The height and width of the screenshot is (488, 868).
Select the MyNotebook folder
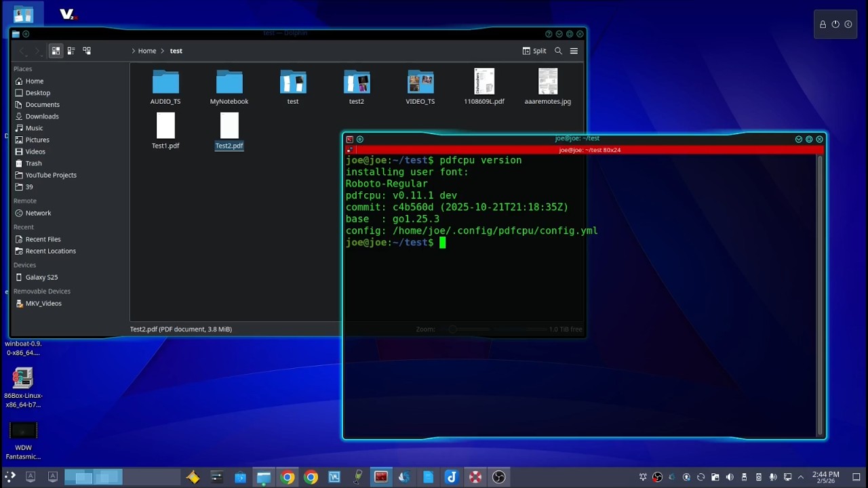pos(229,87)
